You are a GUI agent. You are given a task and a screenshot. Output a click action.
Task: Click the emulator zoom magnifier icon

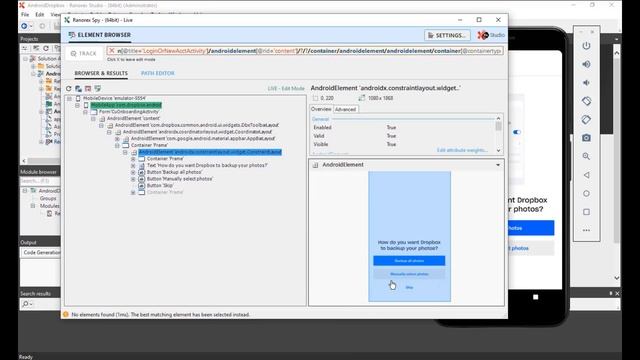(586, 156)
